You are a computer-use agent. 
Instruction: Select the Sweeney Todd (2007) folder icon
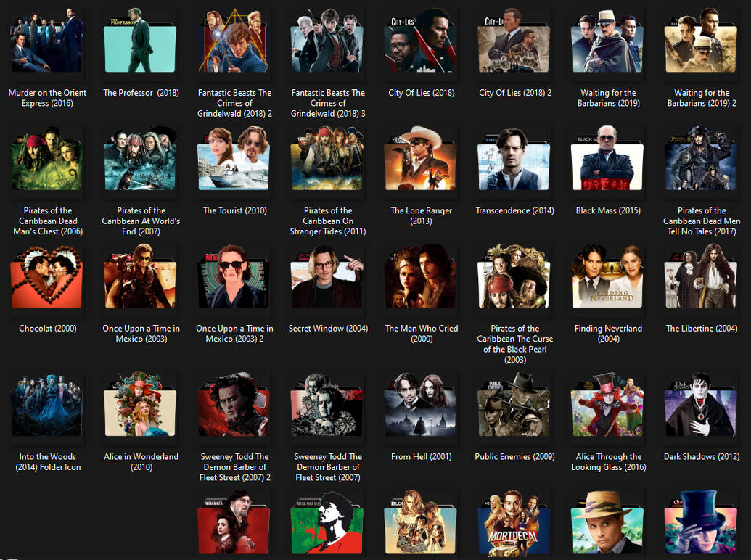pyautogui.click(x=327, y=405)
